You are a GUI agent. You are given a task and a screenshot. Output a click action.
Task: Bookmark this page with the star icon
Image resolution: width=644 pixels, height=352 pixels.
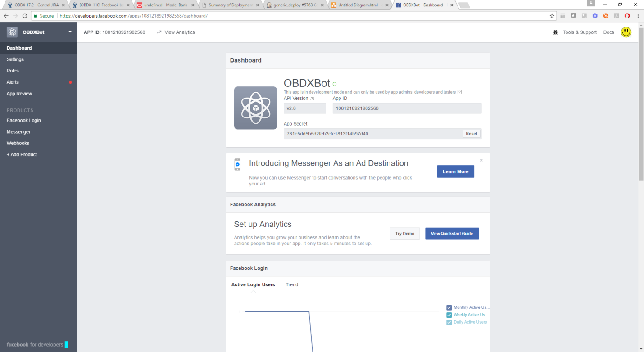point(552,16)
